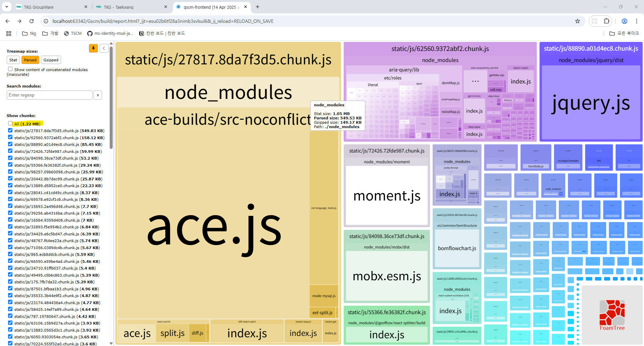View site information icon in address bar
This screenshot has width=644, height=346.
(46, 21)
